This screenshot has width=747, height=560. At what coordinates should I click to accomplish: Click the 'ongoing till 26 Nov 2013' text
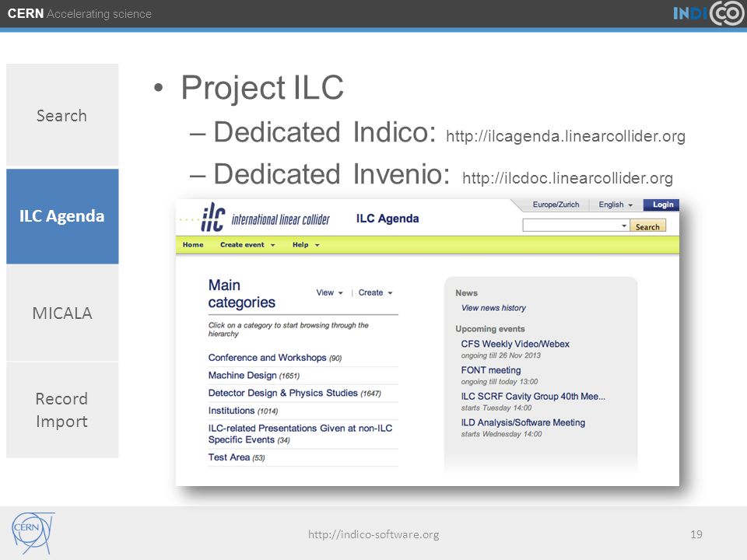coord(500,355)
